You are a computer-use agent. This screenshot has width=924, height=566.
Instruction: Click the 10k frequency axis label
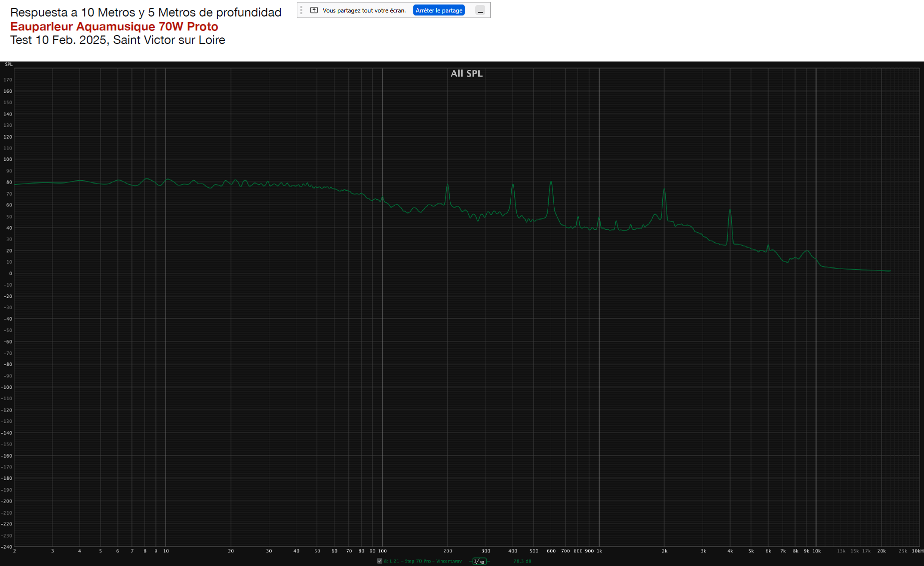pos(817,551)
